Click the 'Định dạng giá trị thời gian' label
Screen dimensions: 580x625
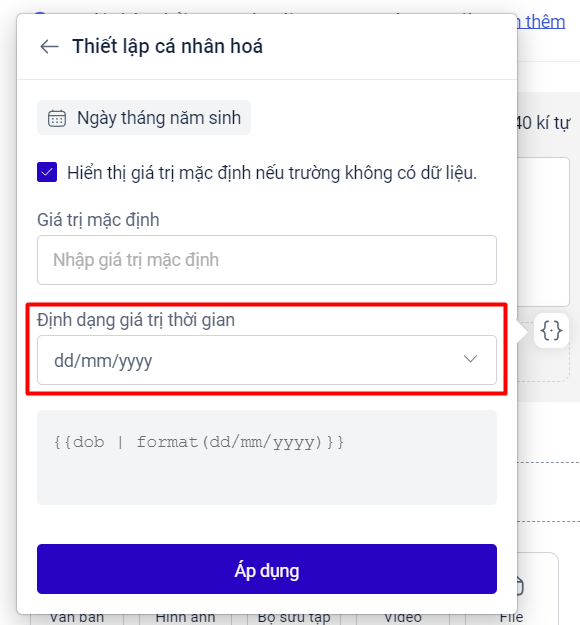pos(136,320)
